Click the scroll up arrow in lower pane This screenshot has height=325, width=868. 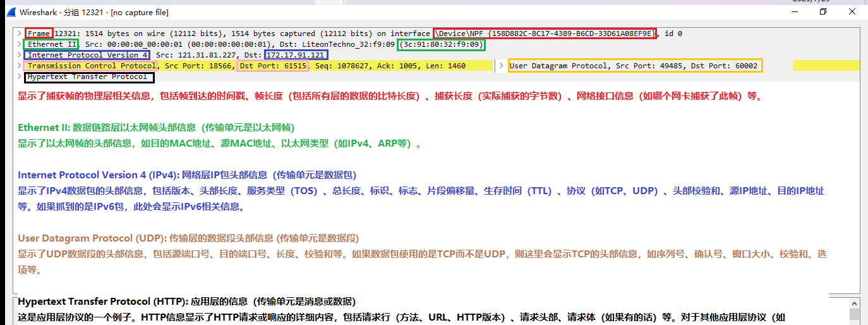click(x=854, y=302)
